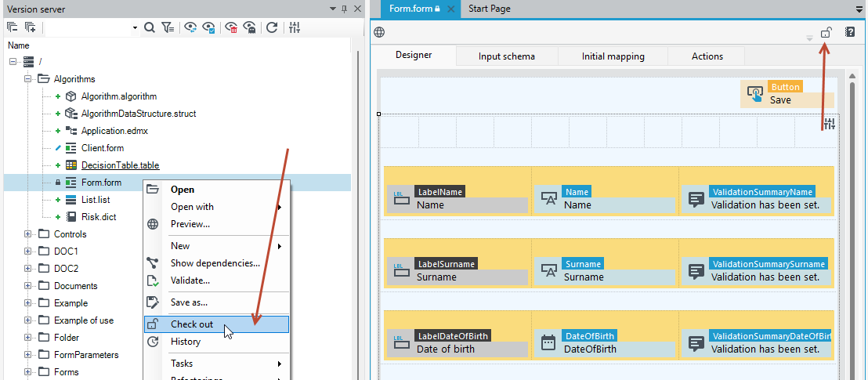The width and height of the screenshot is (868, 380).
Task: Open the Tasks submenu
Action: click(x=216, y=364)
